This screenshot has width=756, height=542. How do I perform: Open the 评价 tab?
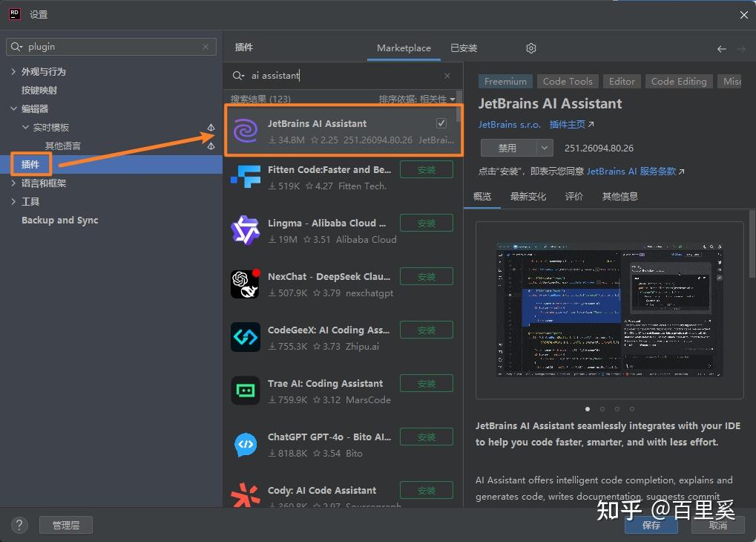click(573, 197)
